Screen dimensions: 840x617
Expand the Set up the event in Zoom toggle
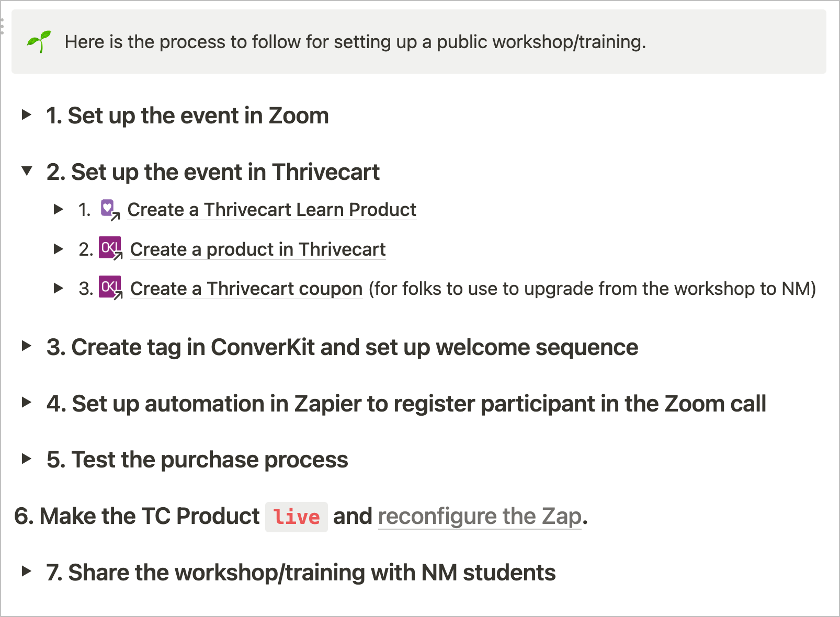[x=27, y=115]
